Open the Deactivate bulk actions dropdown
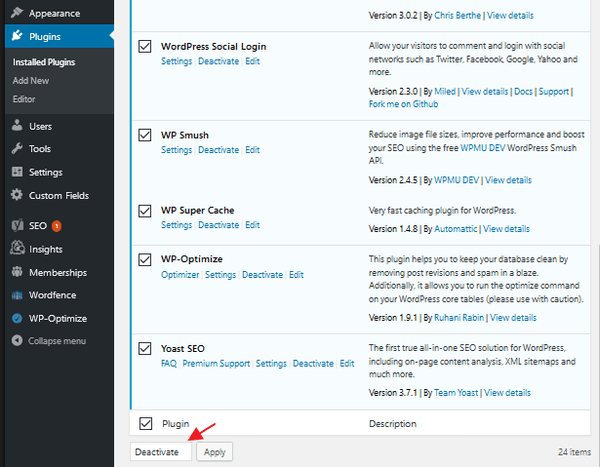600x467 pixels. [x=161, y=452]
